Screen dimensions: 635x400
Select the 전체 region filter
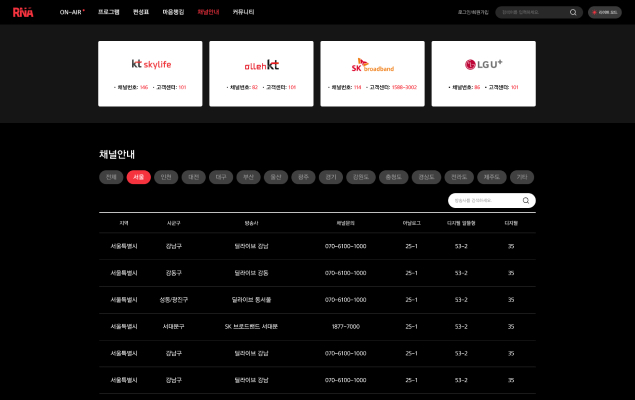pos(111,177)
